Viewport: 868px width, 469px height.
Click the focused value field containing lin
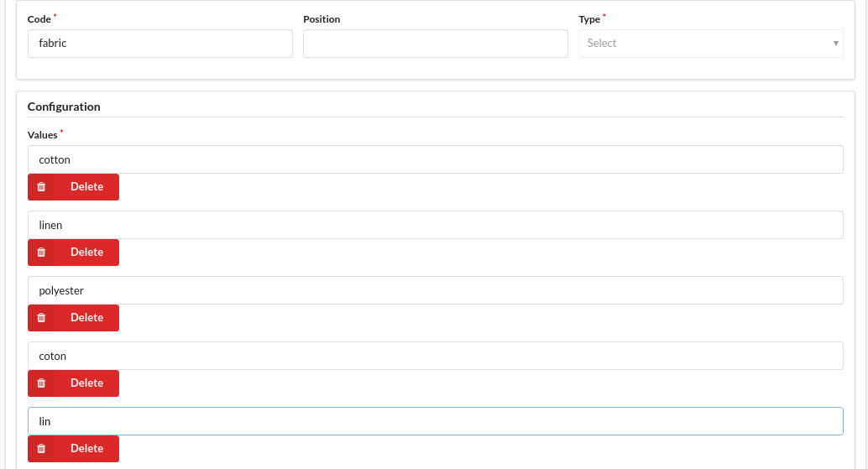[x=435, y=421]
